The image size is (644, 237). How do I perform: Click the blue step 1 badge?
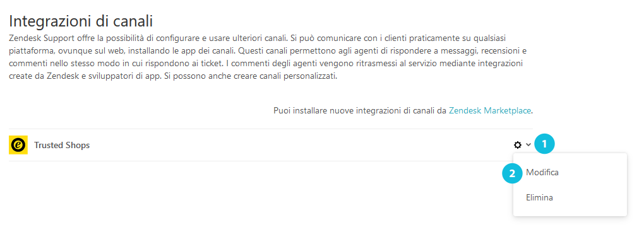tap(545, 144)
